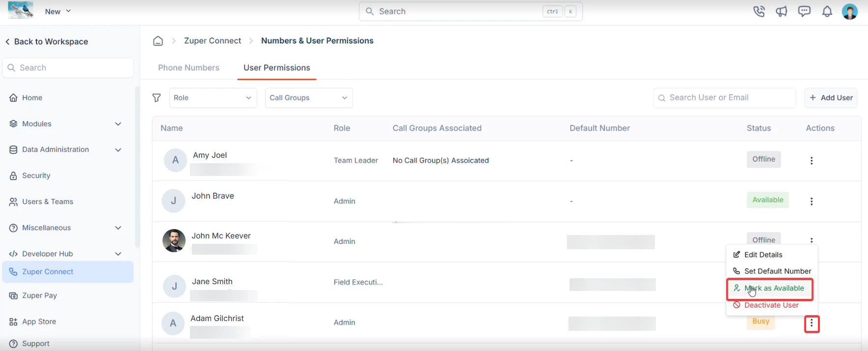Click the Status column header
868x351 pixels.
tap(759, 128)
